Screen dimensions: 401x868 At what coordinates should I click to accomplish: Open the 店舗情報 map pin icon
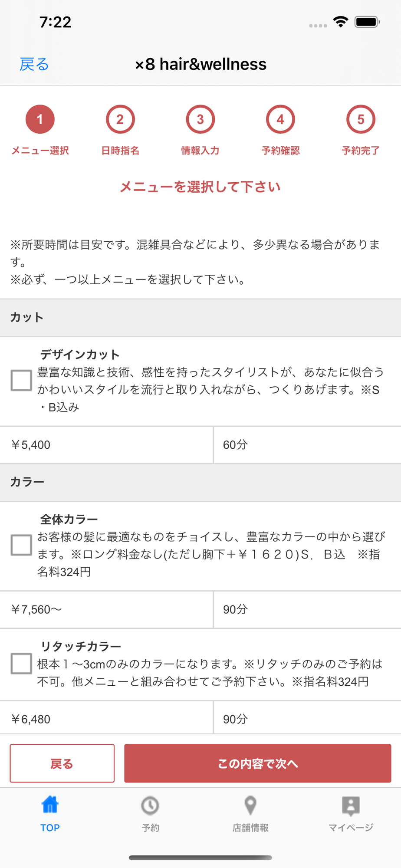click(x=250, y=806)
